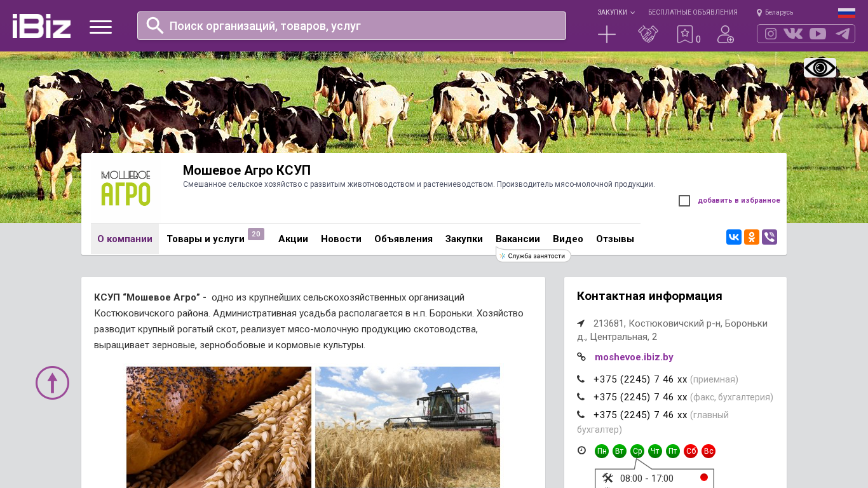Type in the organization search field
The width and height of the screenshot is (868, 488).
351,26
